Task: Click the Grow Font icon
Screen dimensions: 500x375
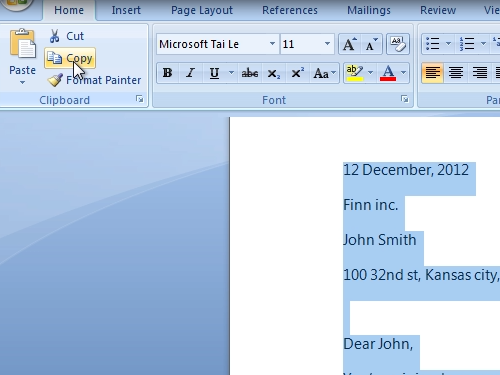Action: (x=350, y=44)
